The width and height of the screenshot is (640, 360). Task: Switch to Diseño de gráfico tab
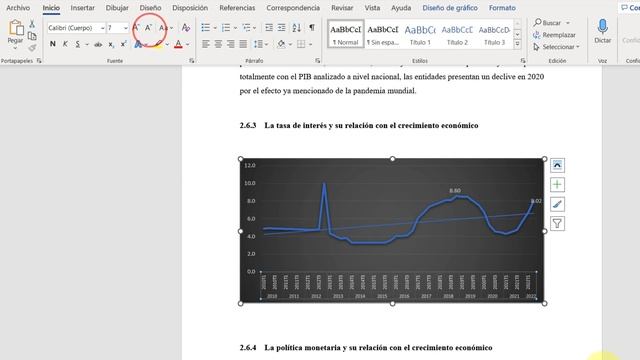450,8
